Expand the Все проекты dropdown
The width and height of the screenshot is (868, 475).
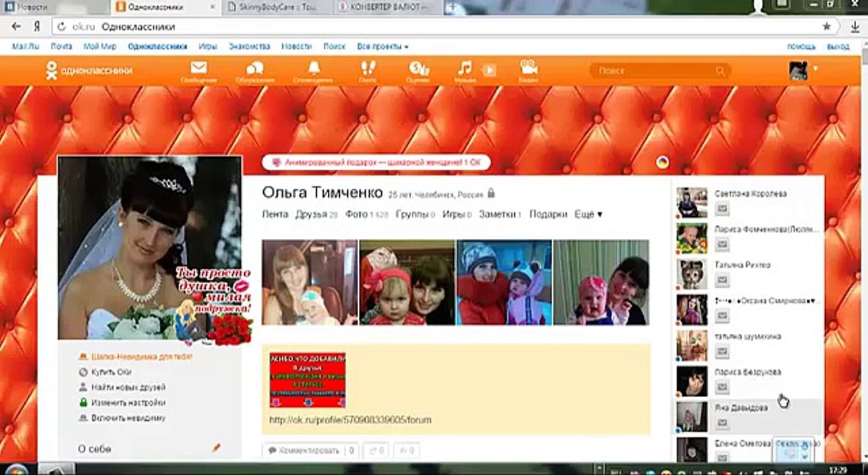pos(383,47)
